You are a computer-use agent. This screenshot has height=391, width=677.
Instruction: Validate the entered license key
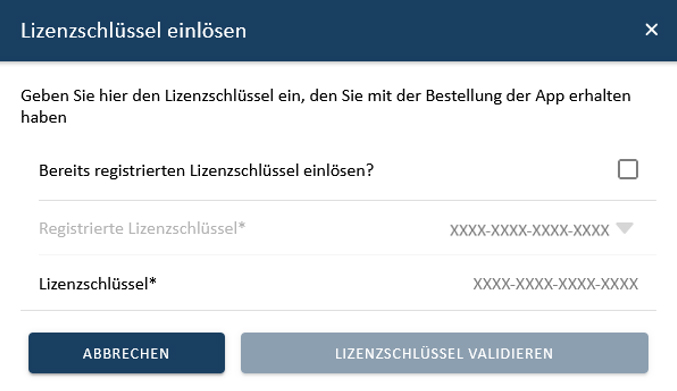[x=444, y=353]
